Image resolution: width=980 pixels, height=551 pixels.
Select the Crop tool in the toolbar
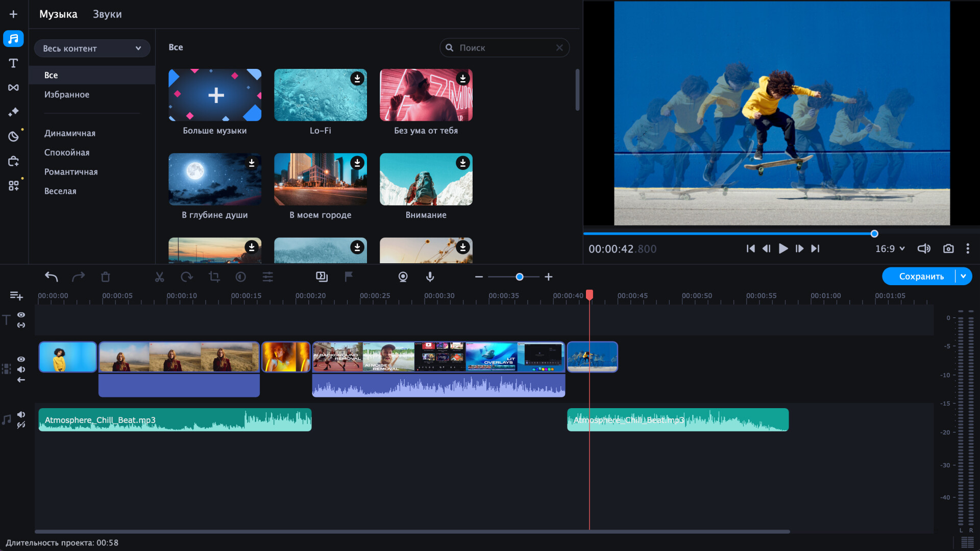[x=214, y=277]
